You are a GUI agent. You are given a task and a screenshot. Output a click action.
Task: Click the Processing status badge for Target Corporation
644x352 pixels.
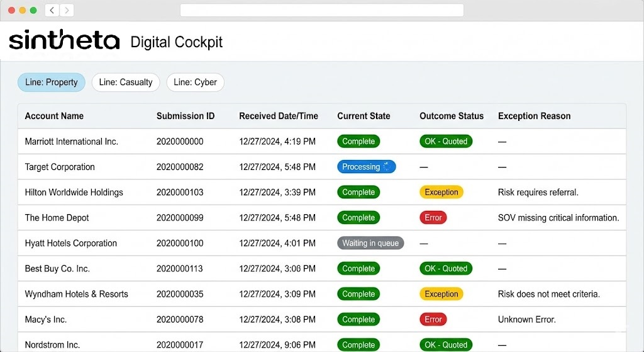tap(366, 167)
